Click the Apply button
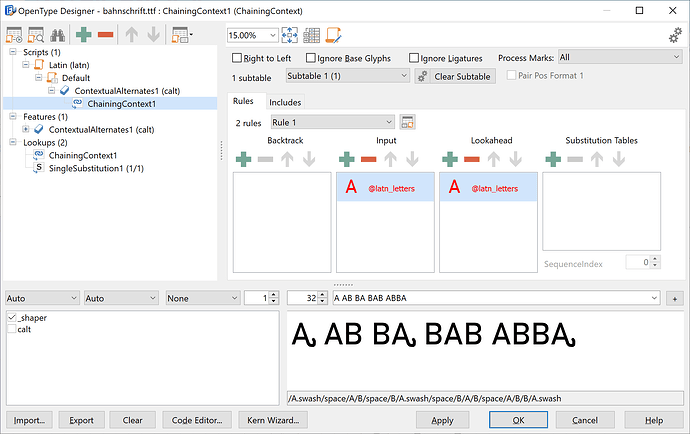Image resolution: width=690 pixels, height=434 pixels. [x=442, y=420]
